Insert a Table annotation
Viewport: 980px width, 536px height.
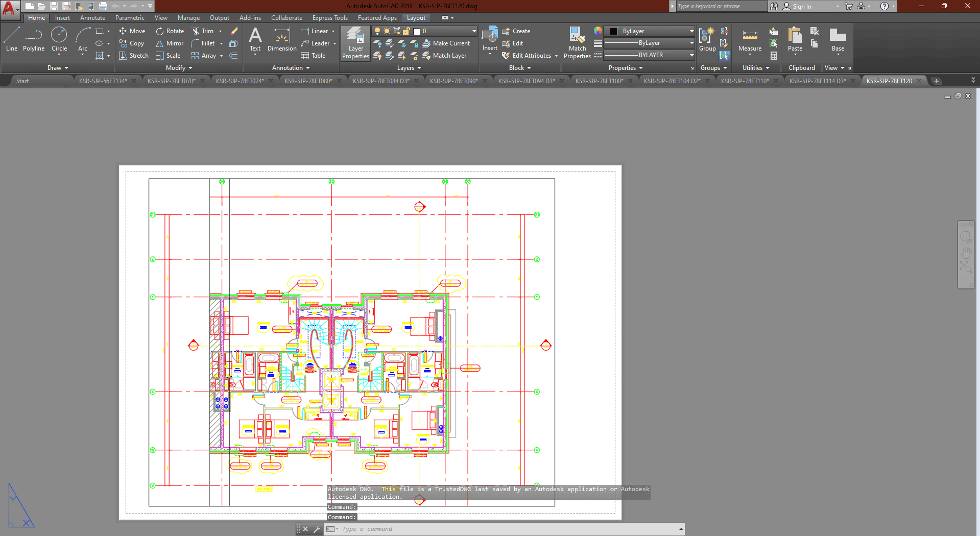click(x=313, y=56)
